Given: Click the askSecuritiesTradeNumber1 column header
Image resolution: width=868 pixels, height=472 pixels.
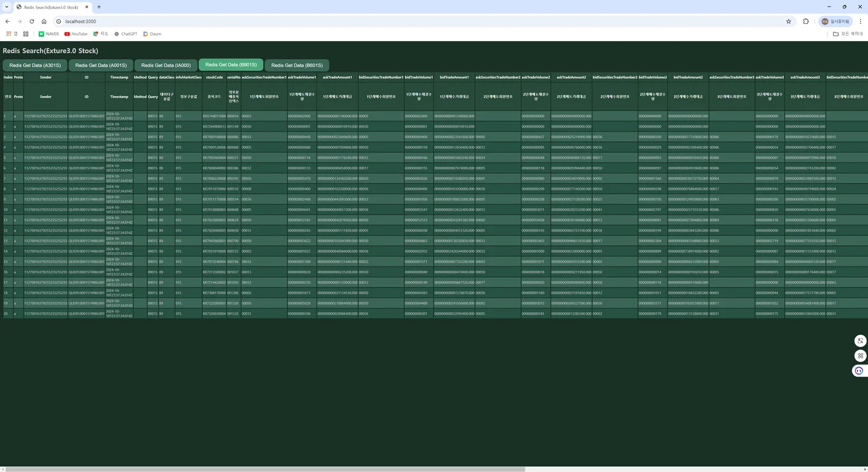Looking at the screenshot, I should (x=264, y=77).
